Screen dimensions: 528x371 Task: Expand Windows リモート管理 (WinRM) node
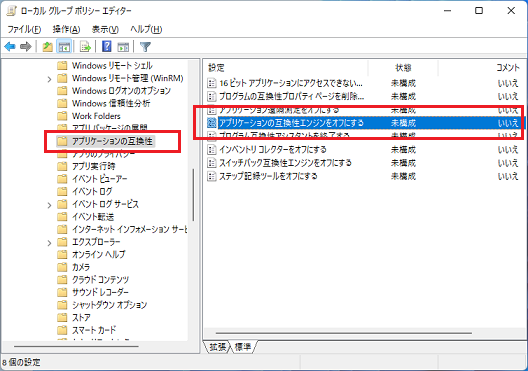point(49,79)
